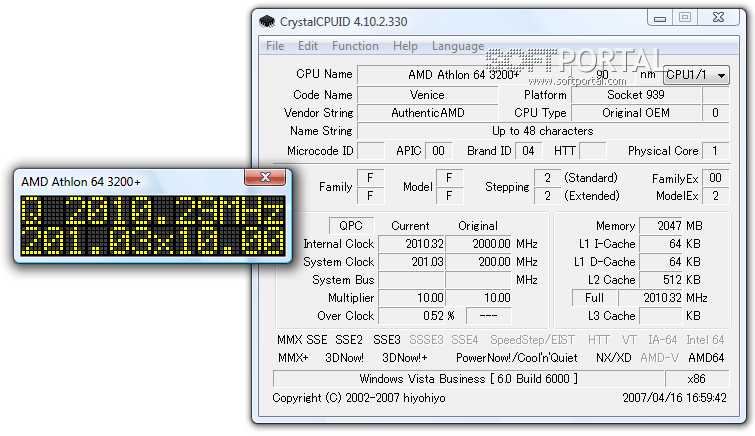Viewport: 755px width, 436px height.
Task: Click the Name String field 'Up to 48 characters'
Action: coord(543,131)
